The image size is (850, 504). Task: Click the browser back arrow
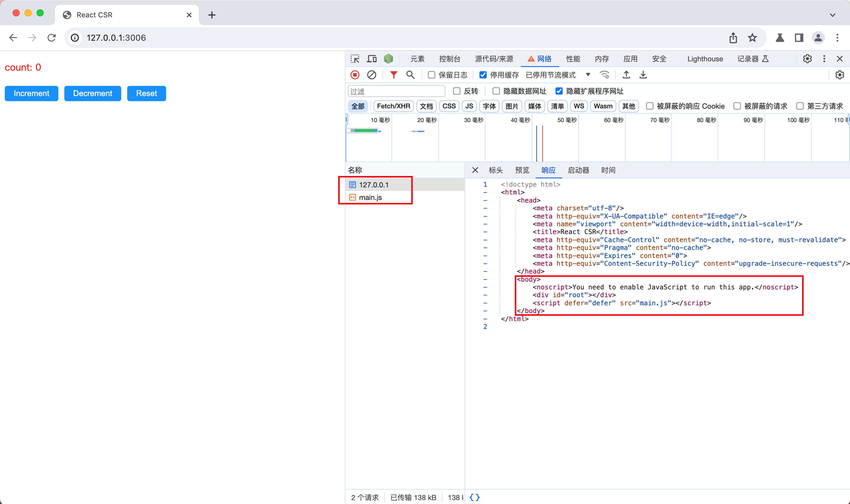point(13,38)
